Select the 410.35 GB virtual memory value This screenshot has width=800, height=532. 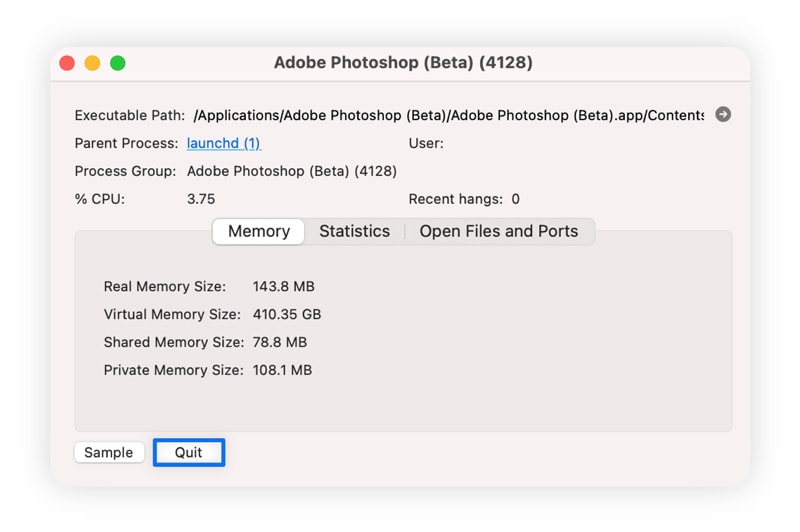287,314
